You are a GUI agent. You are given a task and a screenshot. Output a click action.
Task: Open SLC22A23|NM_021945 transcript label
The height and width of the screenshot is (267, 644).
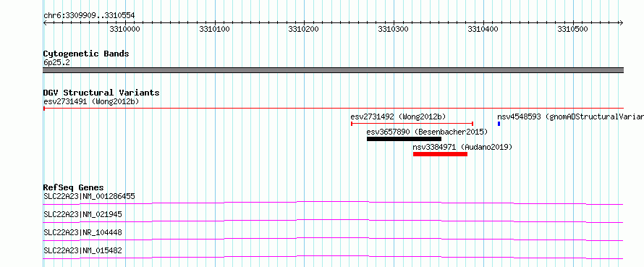click(x=82, y=214)
